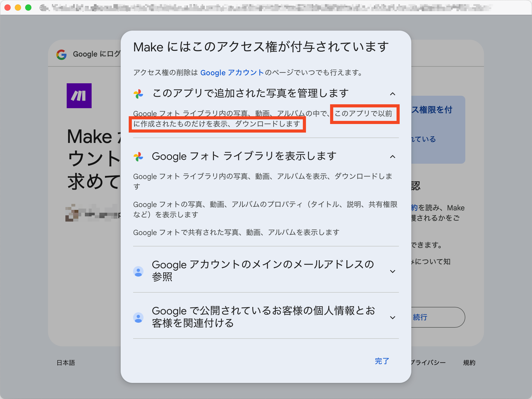
Task: Maximize the window with green button
Action: 28,8
